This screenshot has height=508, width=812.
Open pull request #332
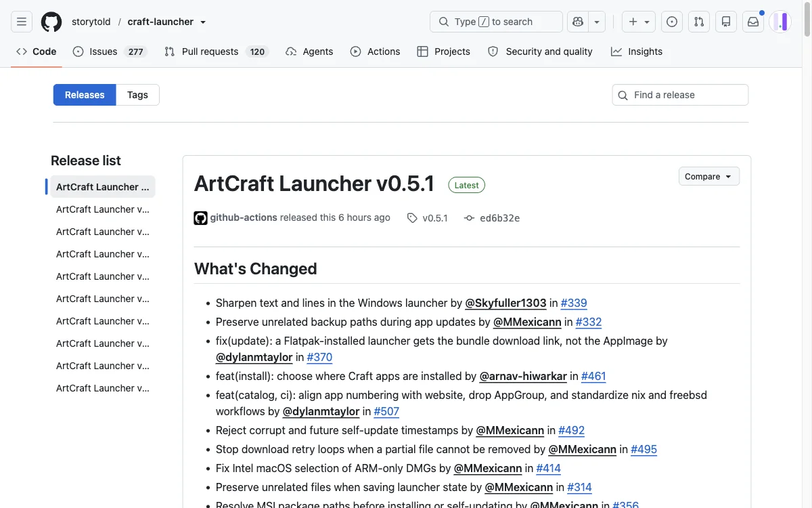tap(589, 322)
